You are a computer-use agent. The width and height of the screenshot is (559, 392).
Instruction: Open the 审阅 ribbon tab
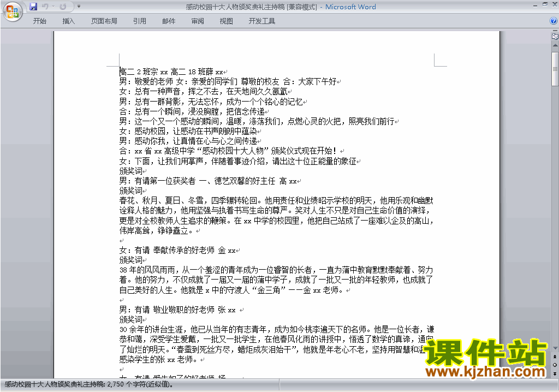pos(198,21)
